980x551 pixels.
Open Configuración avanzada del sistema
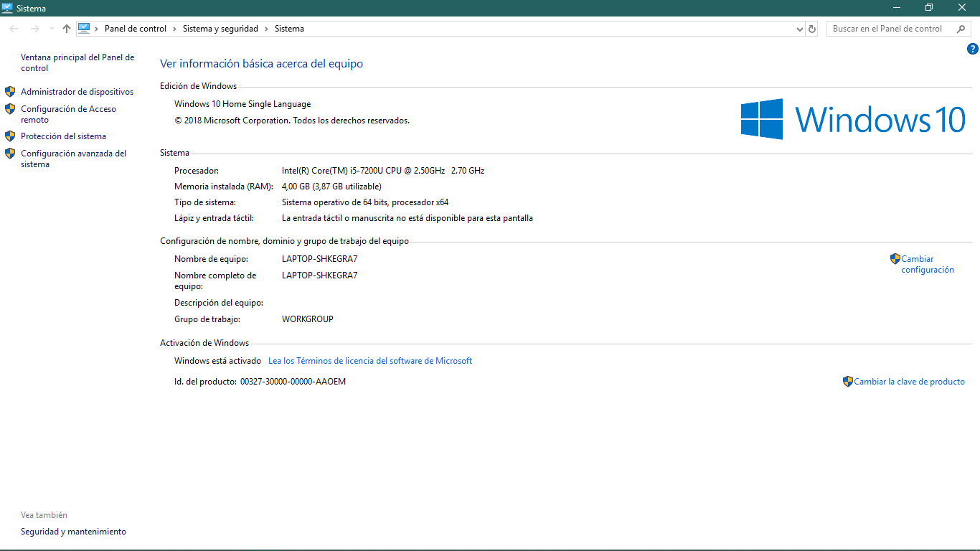coord(73,159)
